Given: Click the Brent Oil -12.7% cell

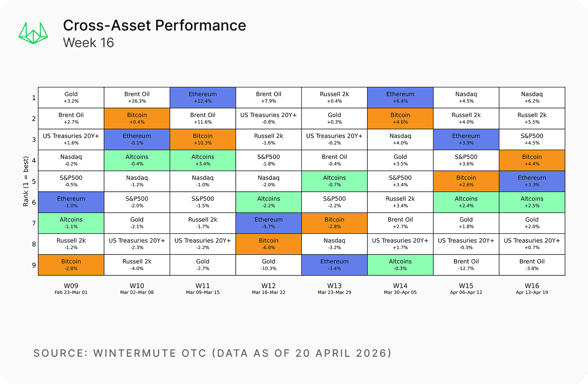Looking at the screenshot, I should click(x=466, y=265).
